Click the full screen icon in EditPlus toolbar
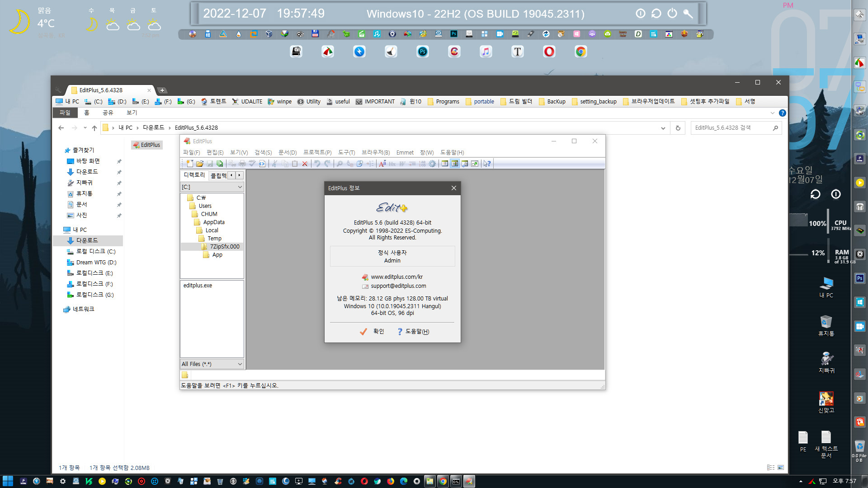Screen dimensions: 868x488 tap(475, 164)
